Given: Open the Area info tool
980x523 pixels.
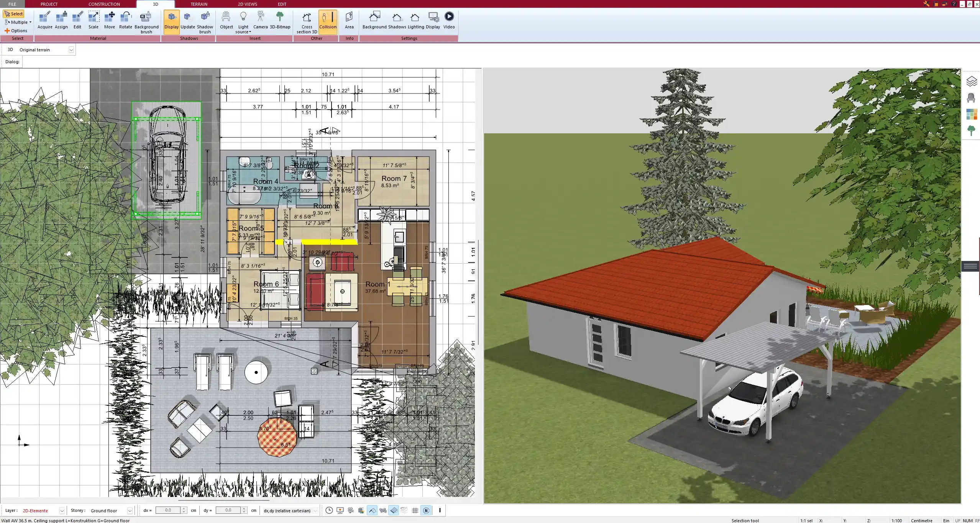Looking at the screenshot, I should pyautogui.click(x=349, y=21).
